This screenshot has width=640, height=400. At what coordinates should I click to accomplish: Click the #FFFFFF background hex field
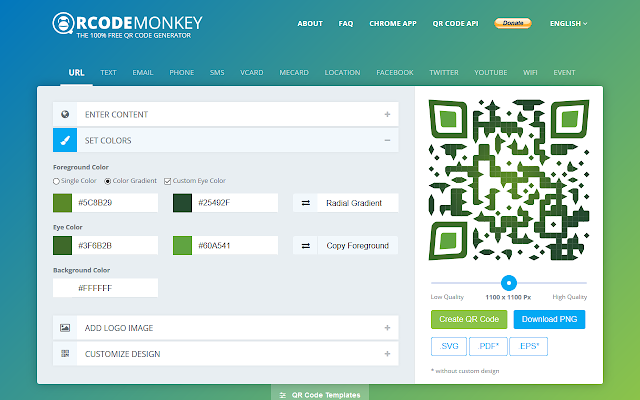pos(115,288)
